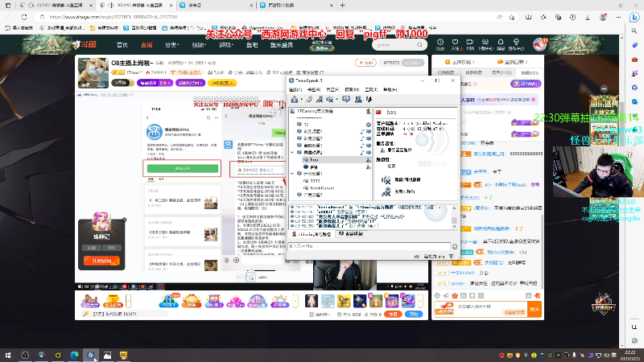Expand Douyu video nav dropdown

pyautogui.click(x=199, y=45)
